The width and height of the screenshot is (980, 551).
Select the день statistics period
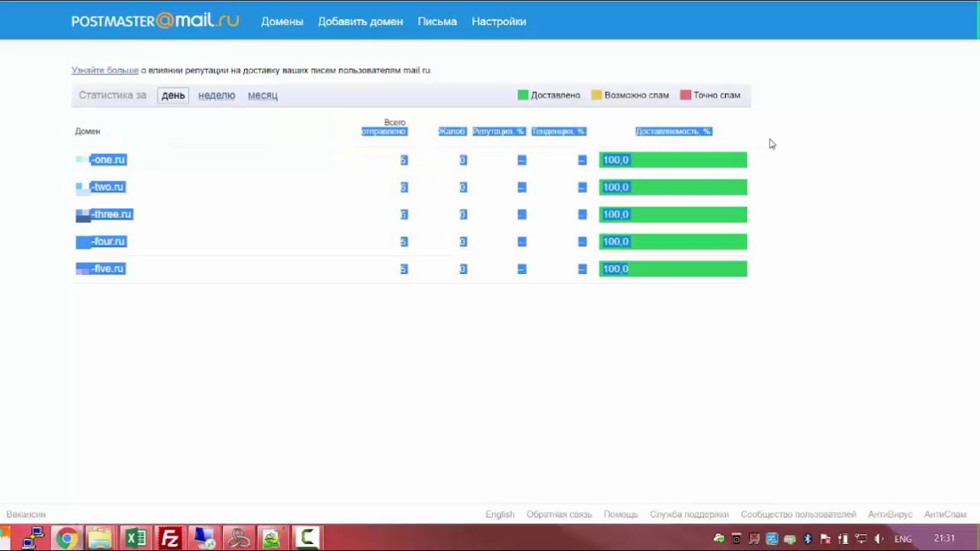pos(173,96)
